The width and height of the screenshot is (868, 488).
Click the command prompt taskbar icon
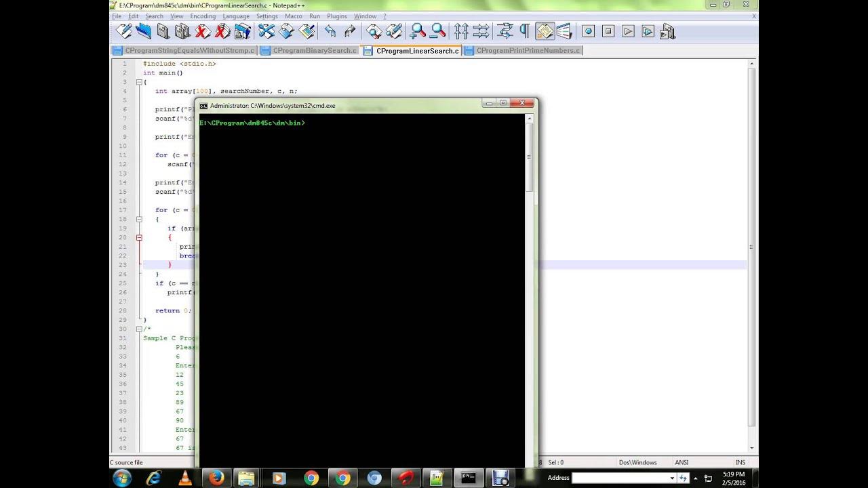point(468,478)
